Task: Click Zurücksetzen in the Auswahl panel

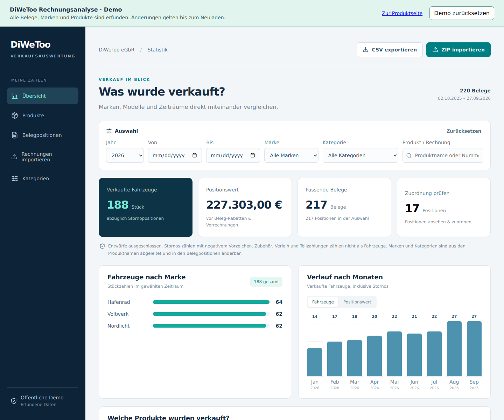Action: [464, 131]
